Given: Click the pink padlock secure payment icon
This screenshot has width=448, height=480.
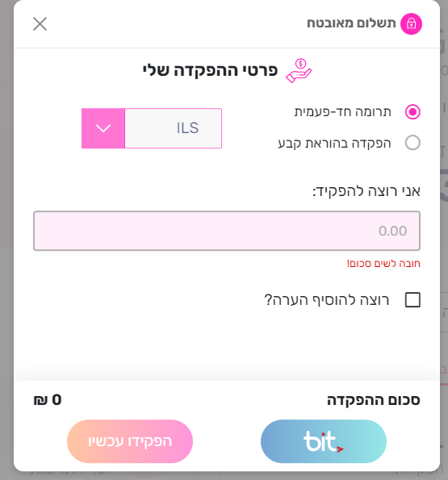Looking at the screenshot, I should click(x=411, y=24).
